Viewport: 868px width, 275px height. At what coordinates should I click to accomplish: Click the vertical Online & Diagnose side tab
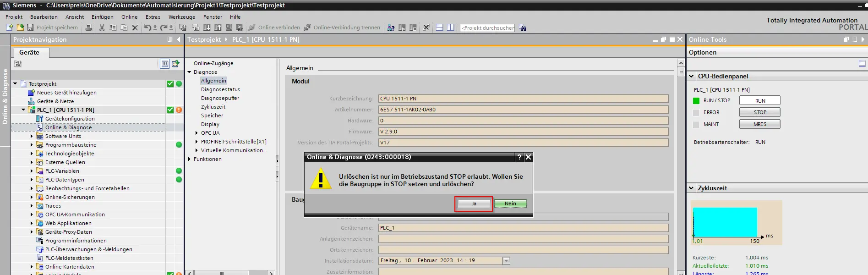[5, 97]
